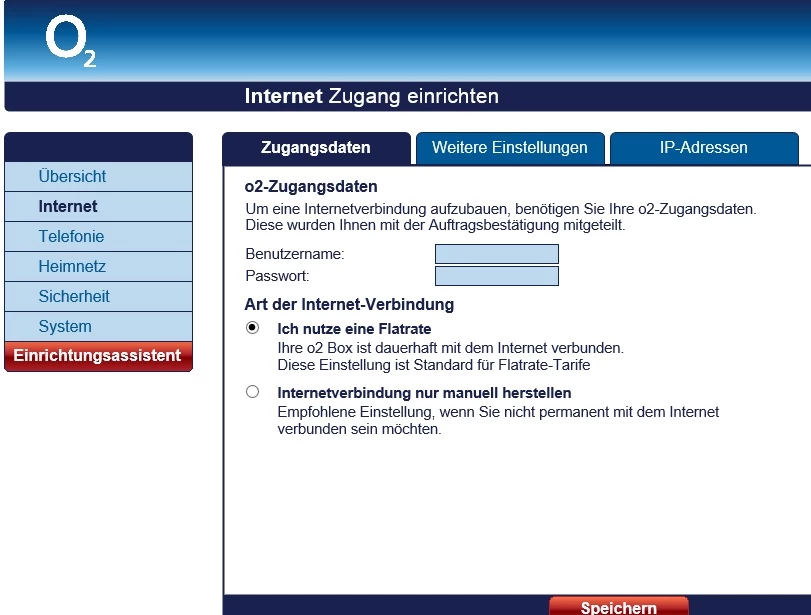The height and width of the screenshot is (615, 811).
Task: Open the Weitere Einstellungen tab
Action: 510,148
